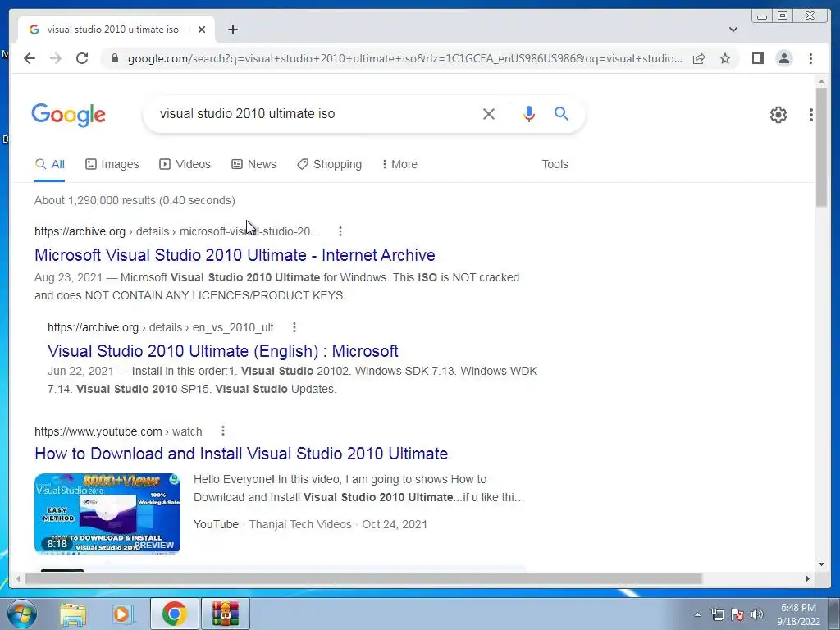Go to the Google homepage via the logo
840x630 pixels.
(69, 115)
